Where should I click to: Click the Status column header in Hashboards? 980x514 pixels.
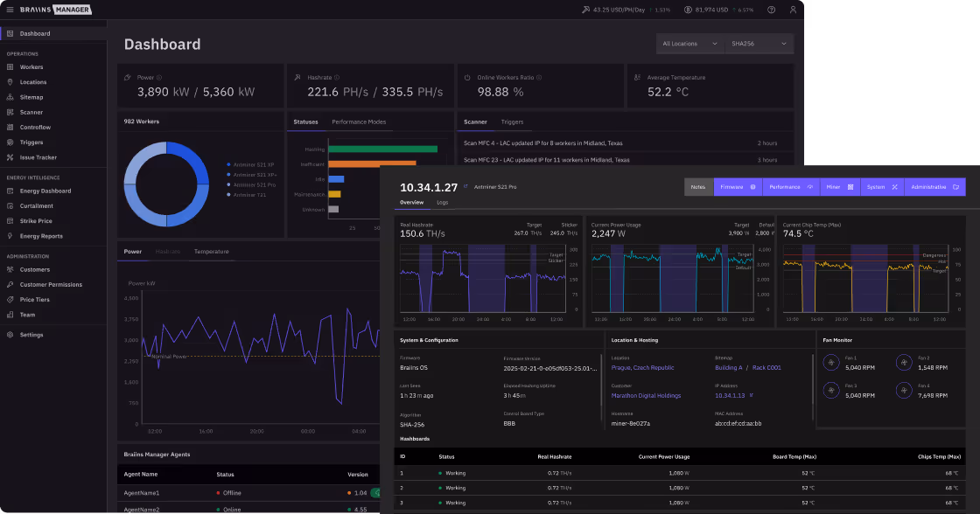pos(446,456)
